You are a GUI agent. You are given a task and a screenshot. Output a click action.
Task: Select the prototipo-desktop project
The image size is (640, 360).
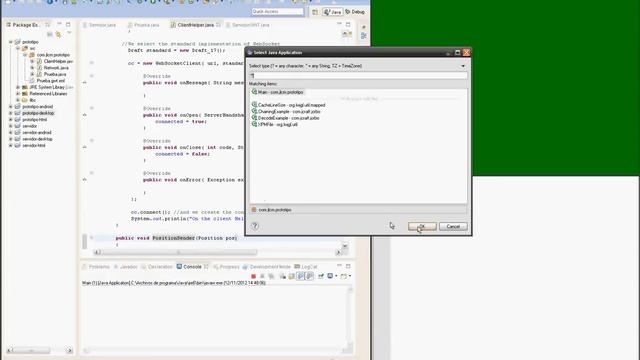[35, 113]
